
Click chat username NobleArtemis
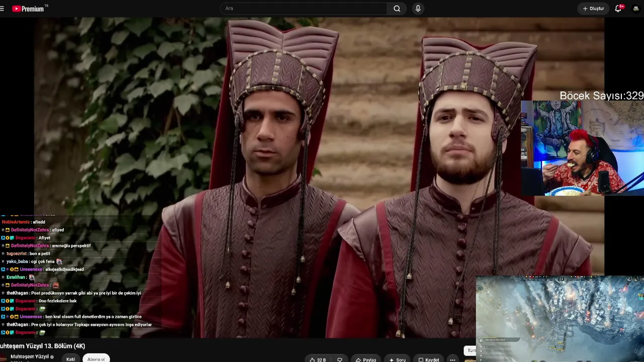[x=16, y=222]
